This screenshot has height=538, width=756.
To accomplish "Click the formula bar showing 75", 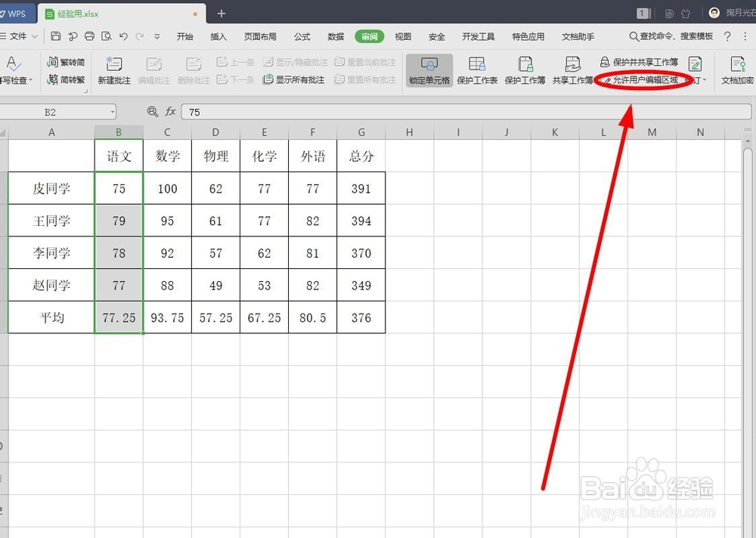I will (x=466, y=112).
